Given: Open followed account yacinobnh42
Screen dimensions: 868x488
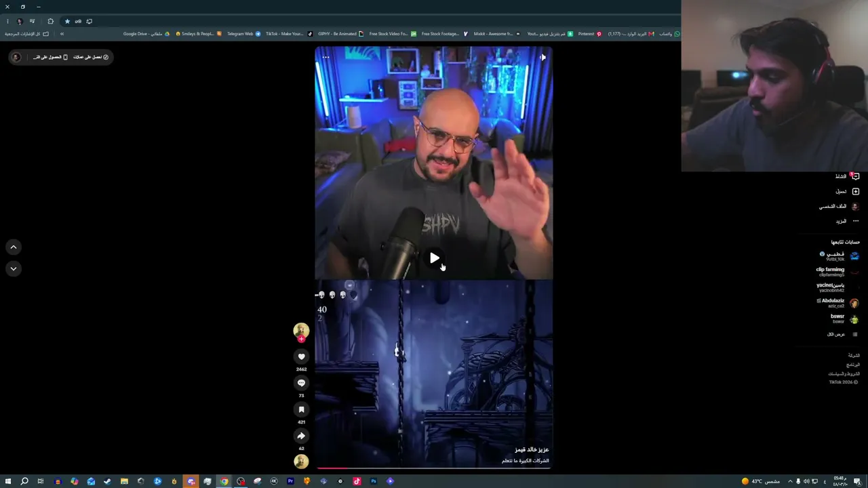Looking at the screenshot, I should 838,287.
